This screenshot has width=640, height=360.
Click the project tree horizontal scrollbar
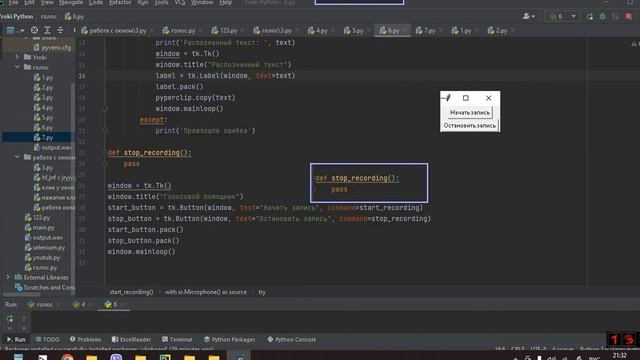[x=22, y=294]
